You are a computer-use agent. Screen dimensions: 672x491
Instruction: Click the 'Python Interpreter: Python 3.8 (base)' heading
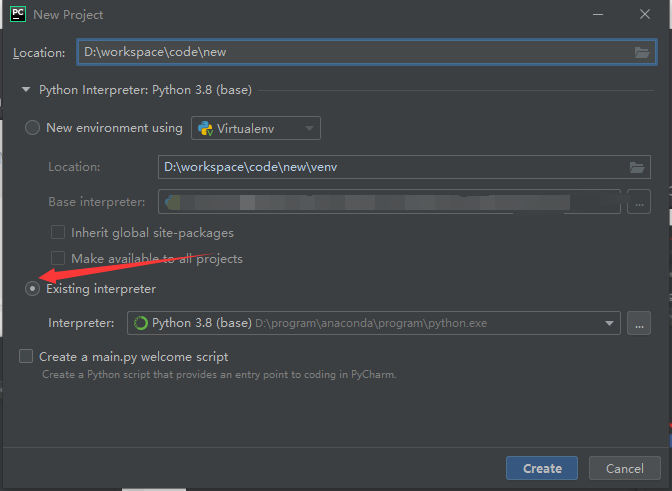pyautogui.click(x=145, y=90)
